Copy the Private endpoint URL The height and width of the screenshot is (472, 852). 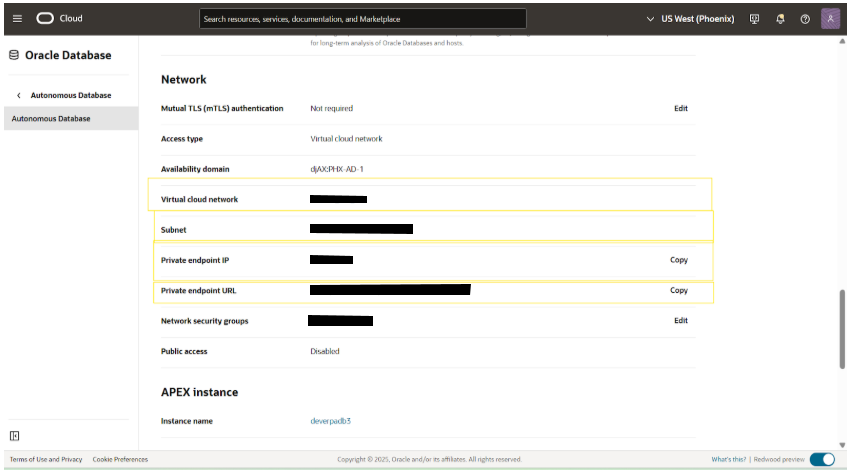pos(678,290)
